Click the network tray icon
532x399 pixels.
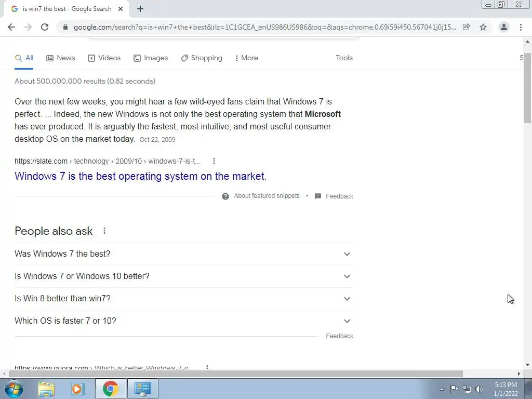point(467,389)
